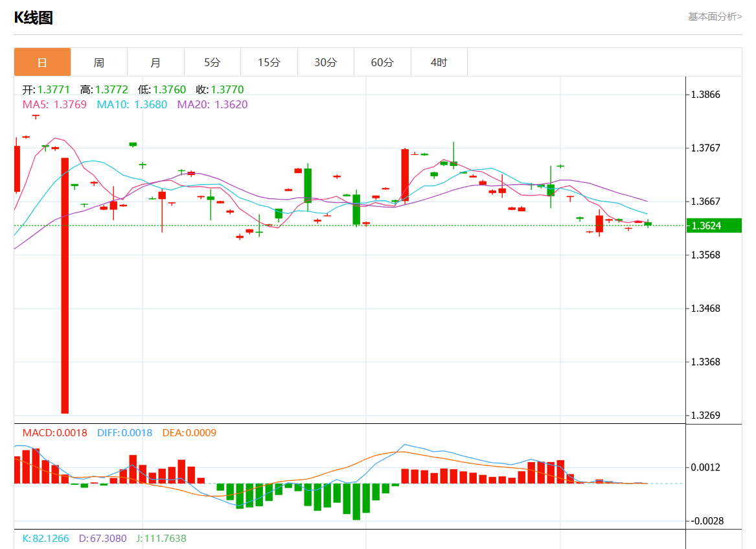756x549 pixels.
Task: Click the DEA value label
Action: tap(189, 433)
